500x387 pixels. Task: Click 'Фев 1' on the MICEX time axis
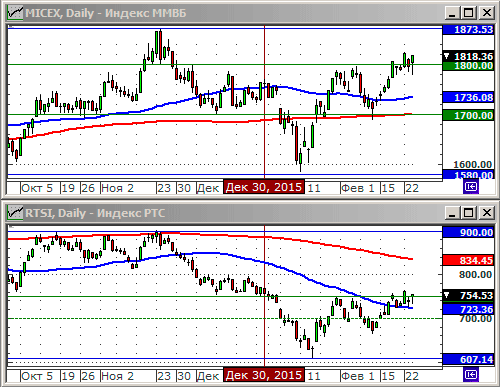pos(358,188)
